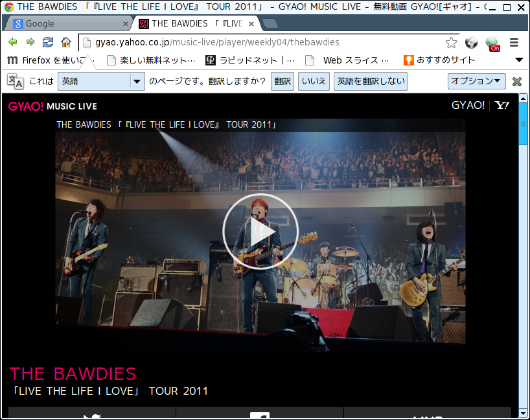Click the Chrome icon in the title bar
This screenshot has width=530, height=420.
click(9, 6)
